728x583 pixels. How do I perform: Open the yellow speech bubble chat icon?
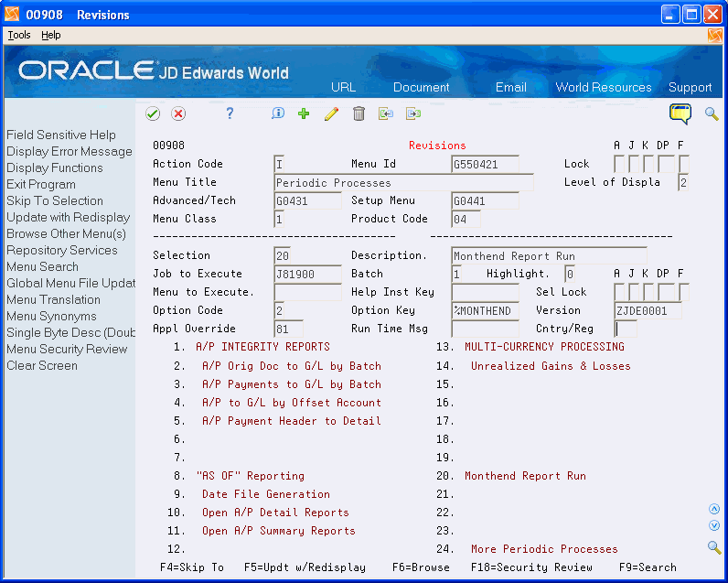680,113
